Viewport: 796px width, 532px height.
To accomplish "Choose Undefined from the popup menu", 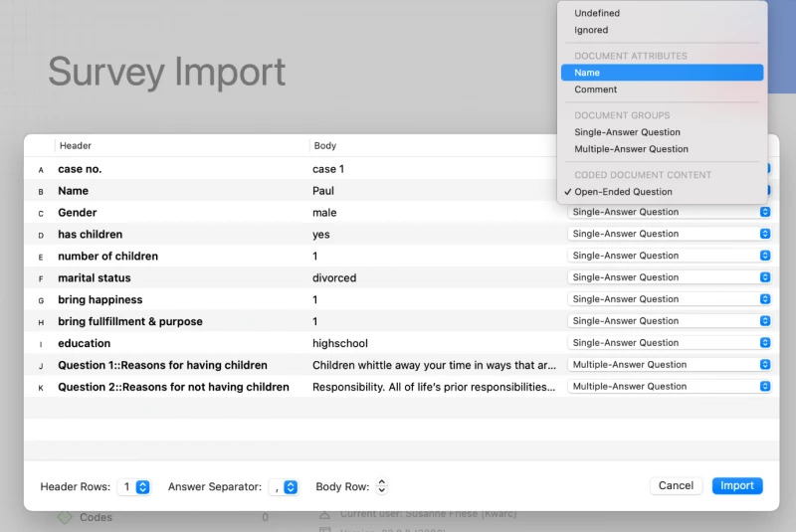I will pyautogui.click(x=597, y=13).
